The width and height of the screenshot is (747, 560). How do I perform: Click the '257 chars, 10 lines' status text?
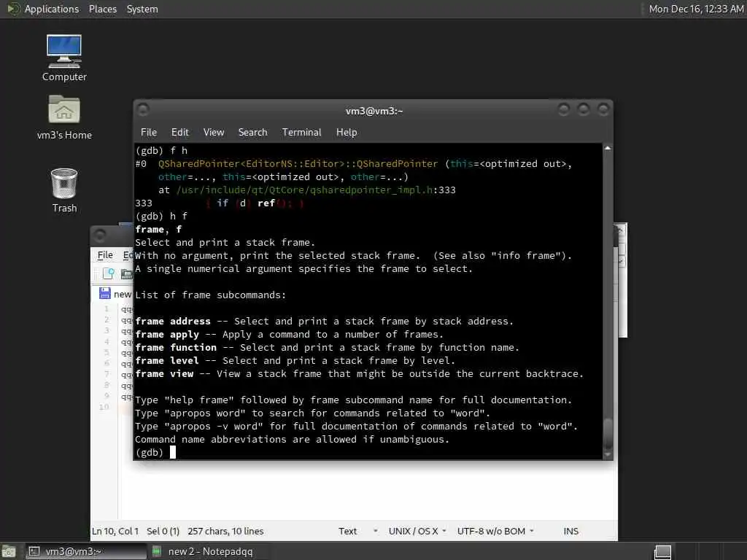point(225,531)
